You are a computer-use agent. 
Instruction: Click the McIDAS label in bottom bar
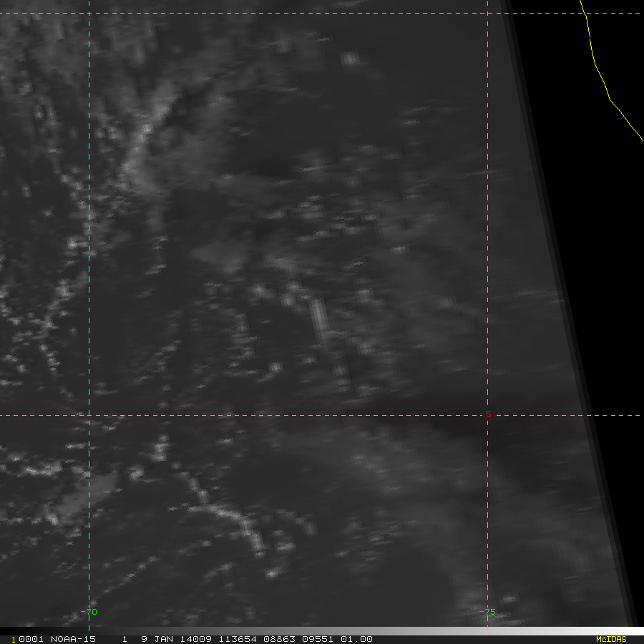point(610,639)
